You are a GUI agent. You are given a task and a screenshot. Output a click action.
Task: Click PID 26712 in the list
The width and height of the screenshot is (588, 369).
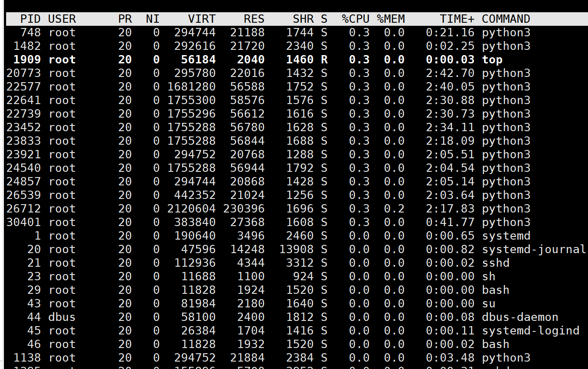coord(24,209)
